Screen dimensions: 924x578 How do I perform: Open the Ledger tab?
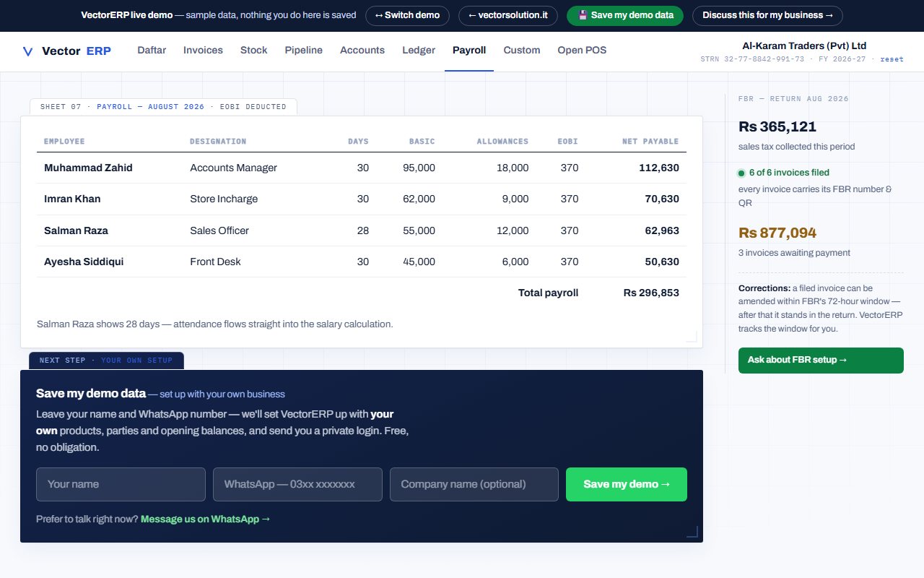click(419, 50)
